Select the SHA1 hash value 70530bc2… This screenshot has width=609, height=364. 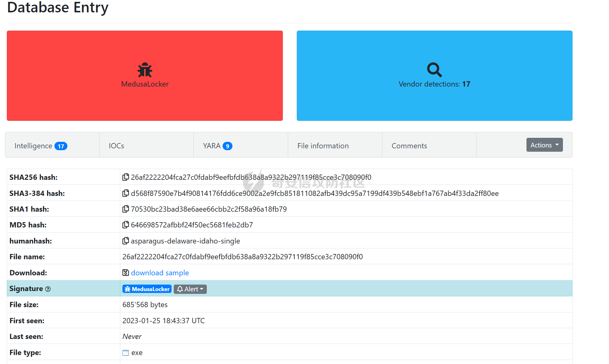click(x=209, y=209)
